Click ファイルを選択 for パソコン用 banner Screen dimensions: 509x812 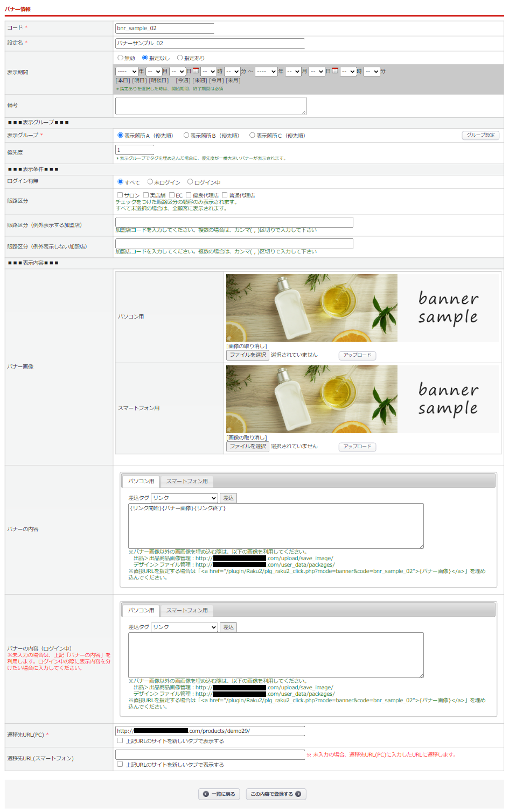point(248,355)
